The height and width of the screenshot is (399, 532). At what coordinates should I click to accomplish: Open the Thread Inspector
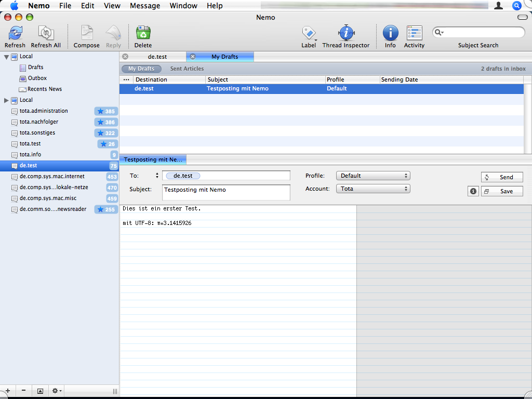coord(346,33)
